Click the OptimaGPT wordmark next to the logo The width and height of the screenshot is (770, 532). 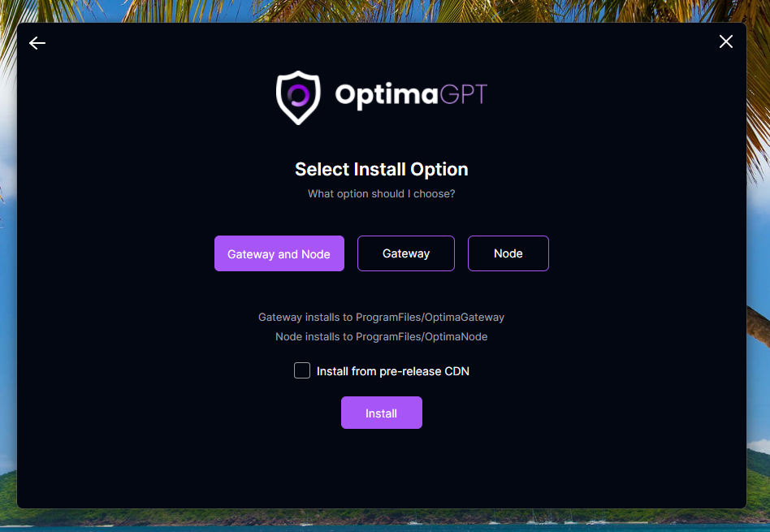click(x=409, y=95)
